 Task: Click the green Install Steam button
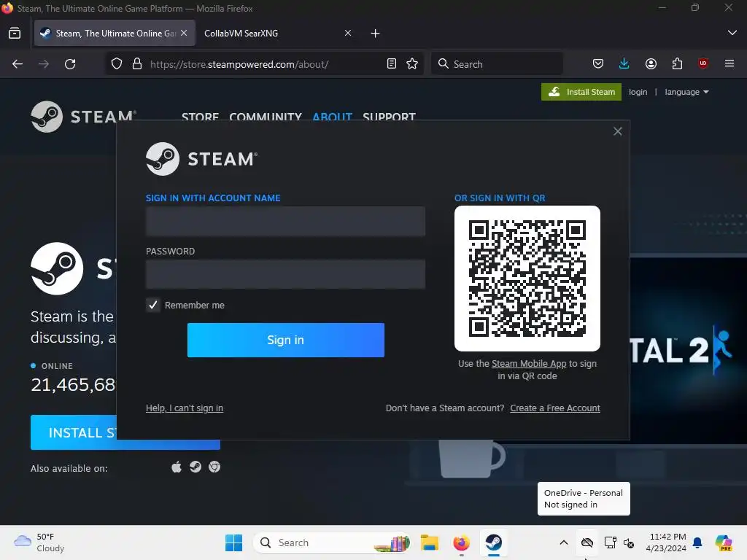(x=581, y=92)
